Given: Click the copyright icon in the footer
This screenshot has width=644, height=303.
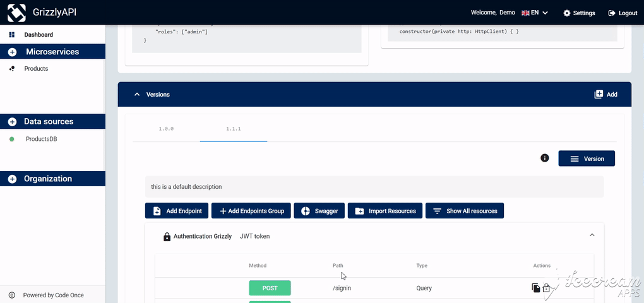Looking at the screenshot, I should coord(11,295).
